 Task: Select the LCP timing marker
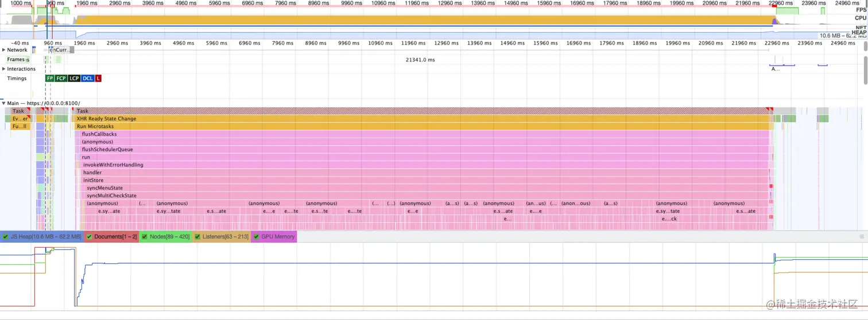click(x=74, y=79)
